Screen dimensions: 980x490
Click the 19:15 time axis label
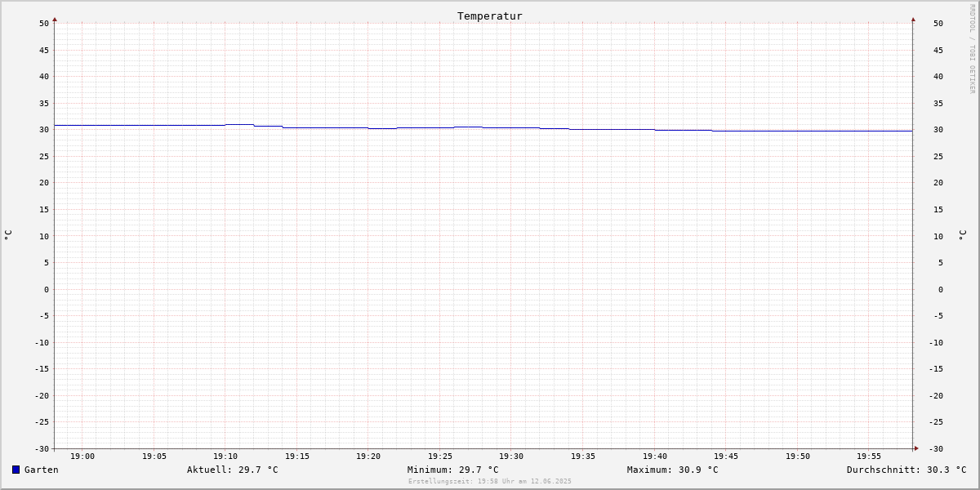point(297,456)
